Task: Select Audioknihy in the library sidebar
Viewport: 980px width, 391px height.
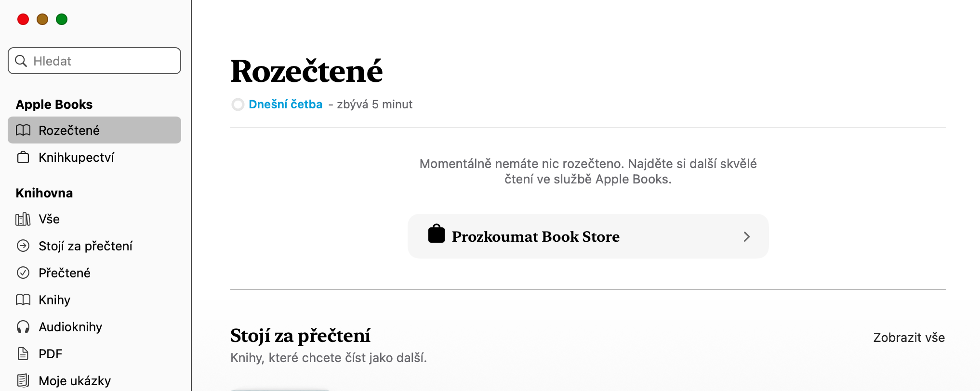Action: coord(70,327)
